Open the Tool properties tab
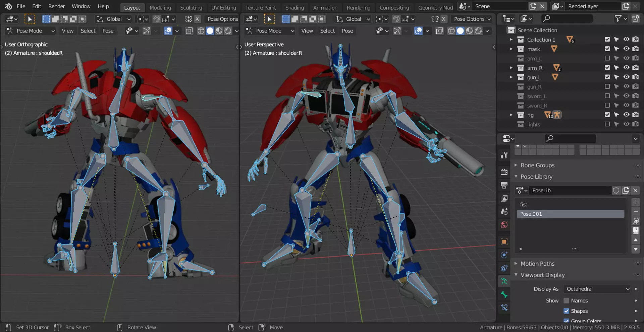644x332 pixels. coord(504,155)
